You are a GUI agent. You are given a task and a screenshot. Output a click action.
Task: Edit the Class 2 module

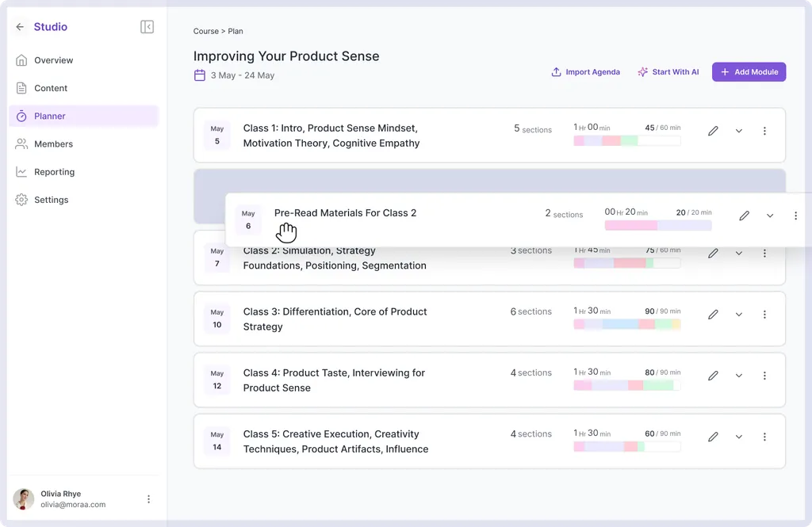pos(713,253)
